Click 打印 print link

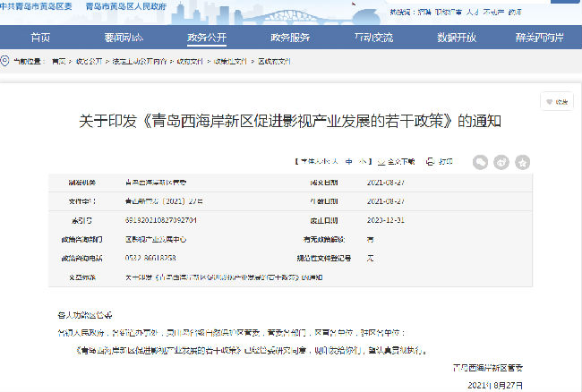(x=445, y=162)
